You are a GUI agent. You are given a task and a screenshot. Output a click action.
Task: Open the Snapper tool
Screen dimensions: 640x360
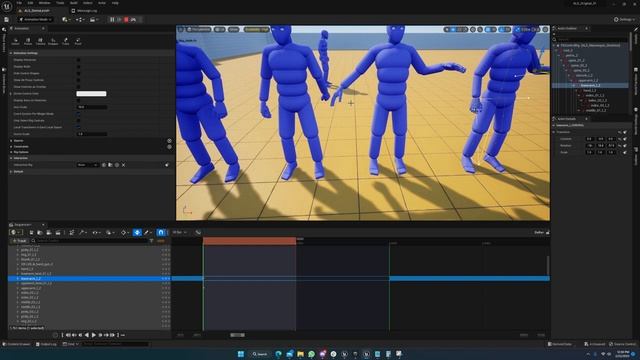point(53,41)
